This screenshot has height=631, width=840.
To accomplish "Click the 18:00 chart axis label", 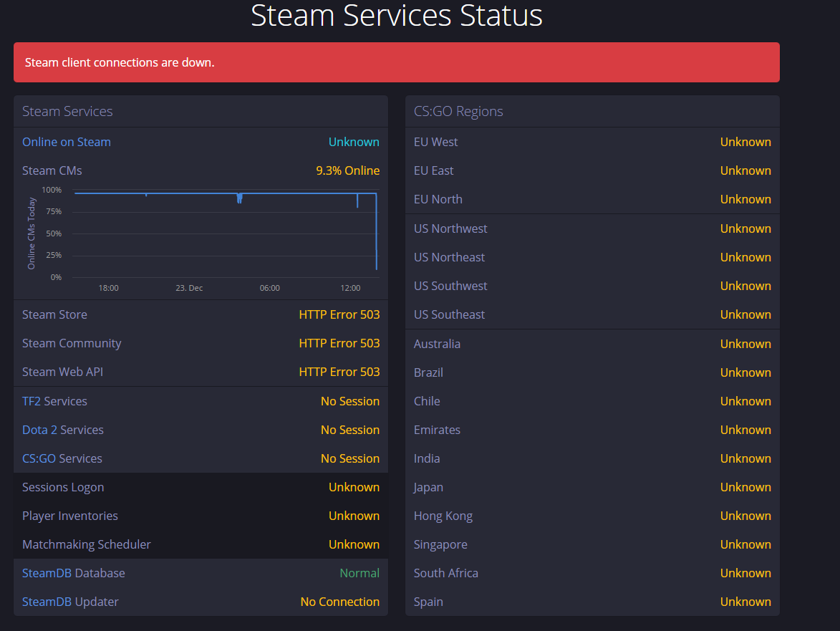I will pos(108,288).
